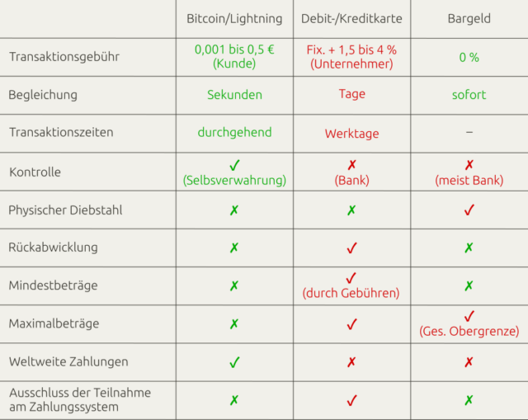Select the Debit-/Kreditkarte column header

tap(352, 18)
